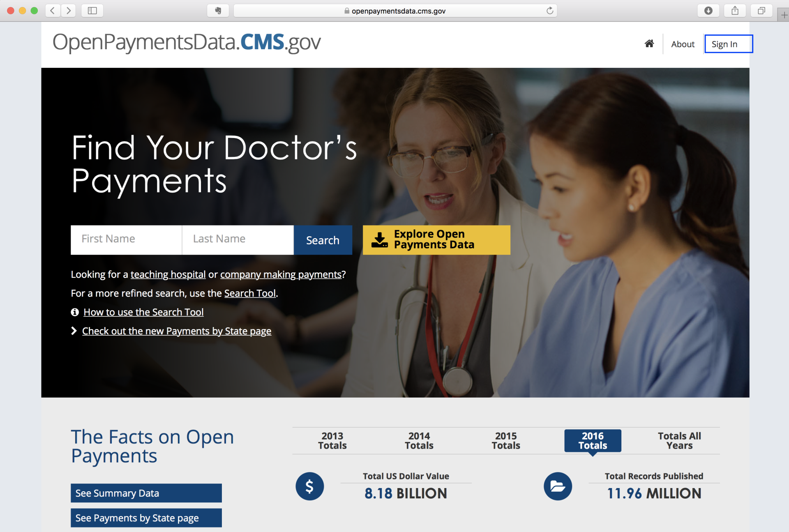The image size is (789, 532).
Task: Click the open folder circle icon
Action: coord(558,486)
